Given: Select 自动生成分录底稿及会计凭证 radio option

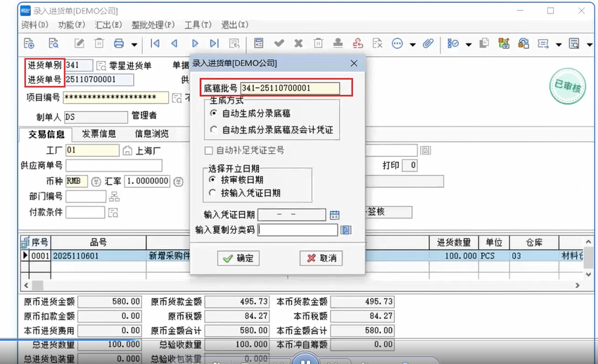Looking at the screenshot, I should pos(214,130).
